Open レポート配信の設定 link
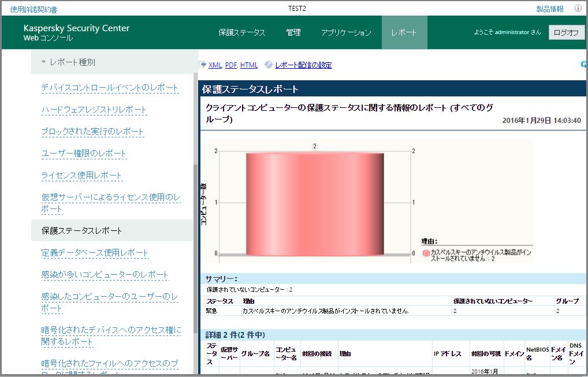 (x=303, y=65)
